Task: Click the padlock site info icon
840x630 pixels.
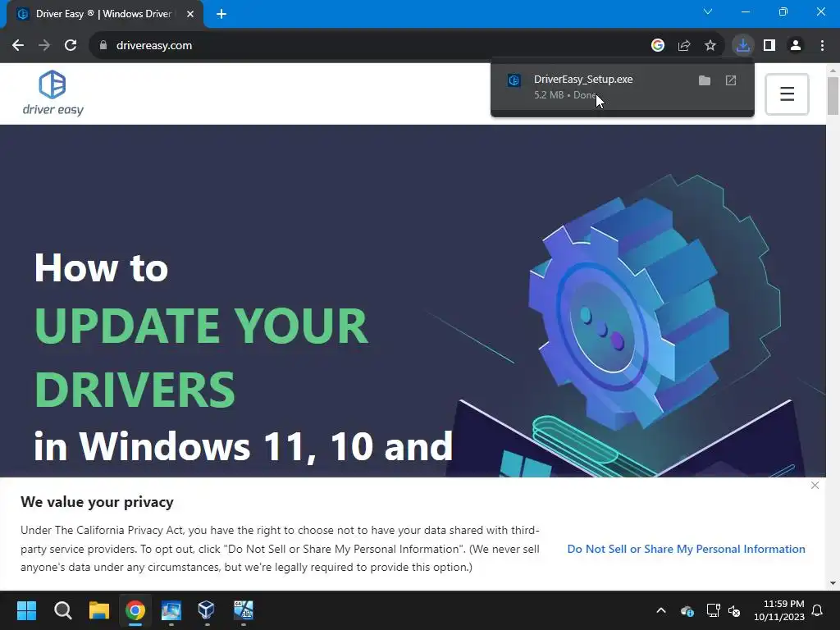Action: point(103,46)
